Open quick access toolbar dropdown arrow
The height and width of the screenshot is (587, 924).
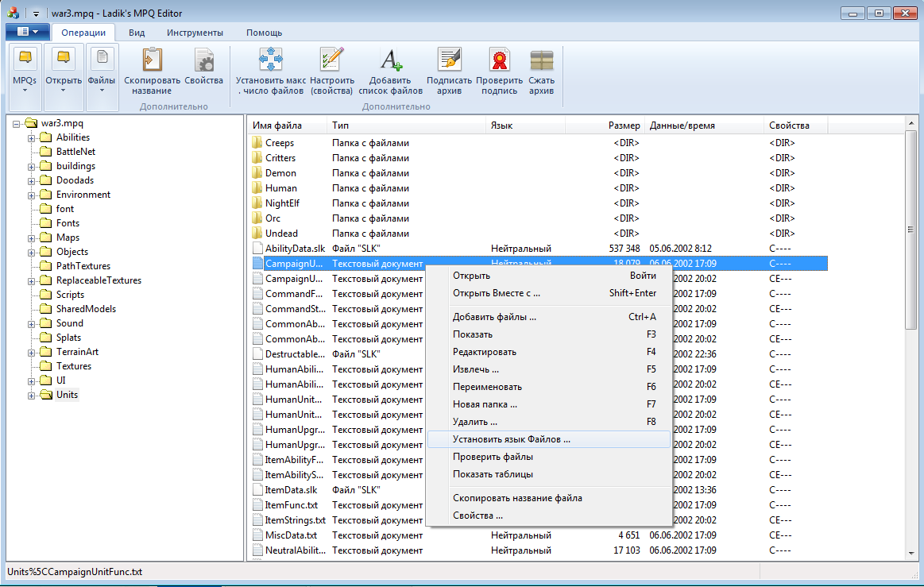(36, 14)
